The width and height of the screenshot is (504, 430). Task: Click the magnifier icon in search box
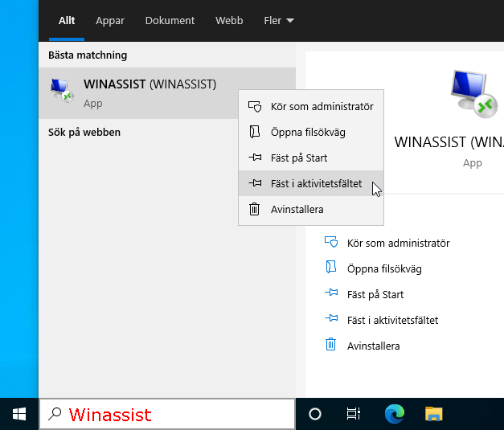(x=55, y=415)
